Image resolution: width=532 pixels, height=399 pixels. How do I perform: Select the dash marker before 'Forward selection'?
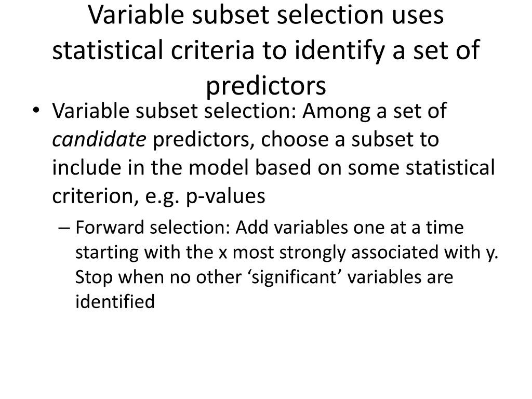click(64, 228)
